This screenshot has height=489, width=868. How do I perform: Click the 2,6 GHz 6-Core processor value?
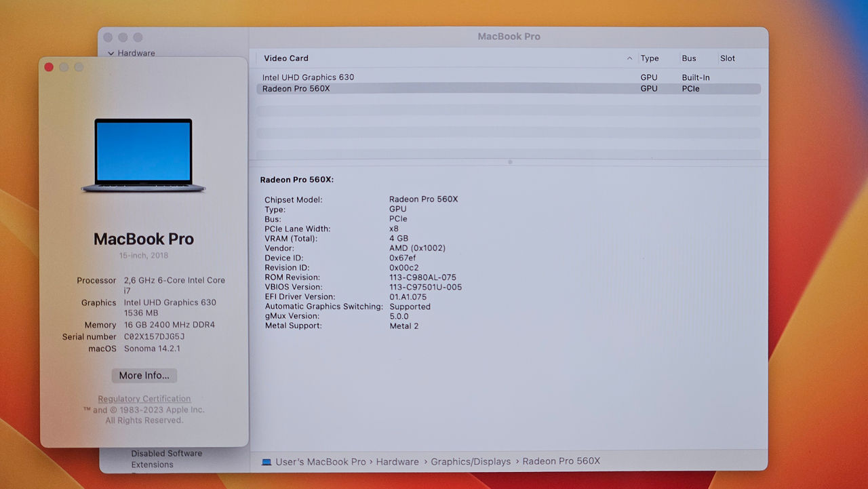(174, 285)
